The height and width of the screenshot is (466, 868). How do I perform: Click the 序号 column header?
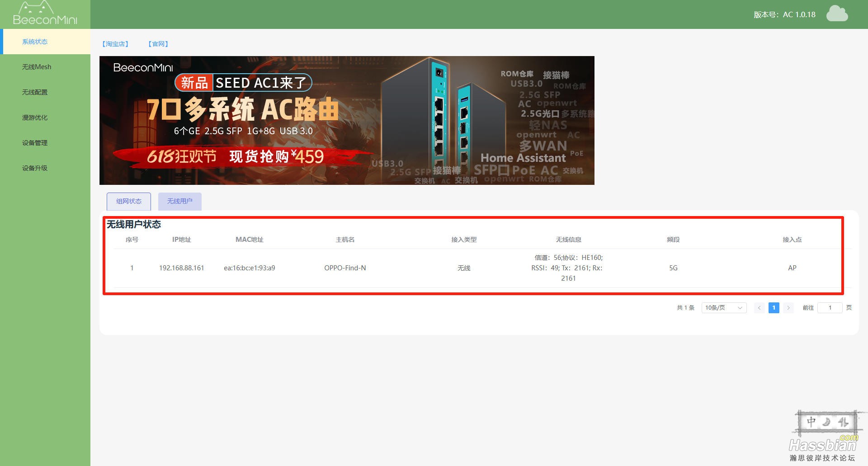click(132, 240)
